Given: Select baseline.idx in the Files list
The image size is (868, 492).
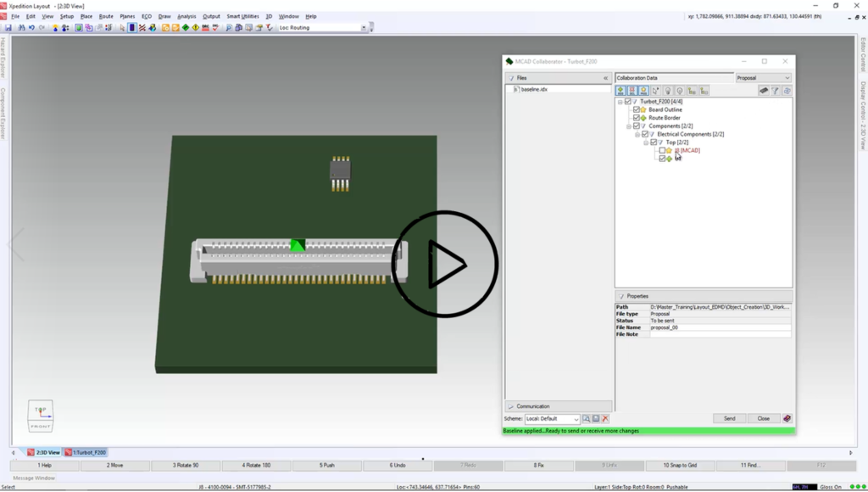Looking at the screenshot, I should tap(534, 89).
